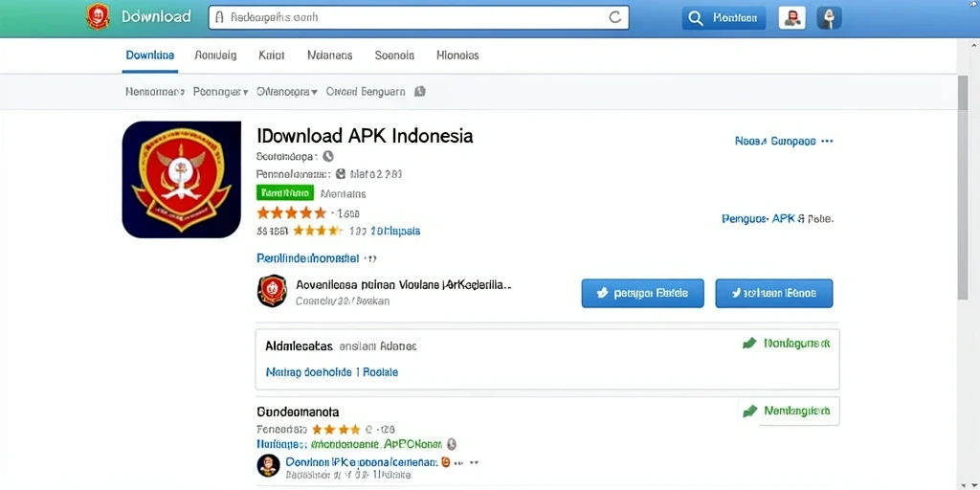Open the Natrap doeholde 1 Rodate link

coord(332,372)
